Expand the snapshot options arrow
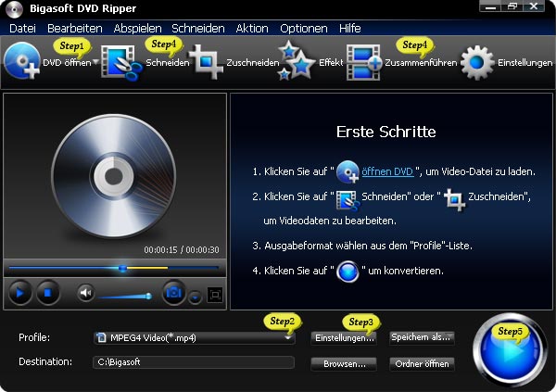 tap(195, 297)
